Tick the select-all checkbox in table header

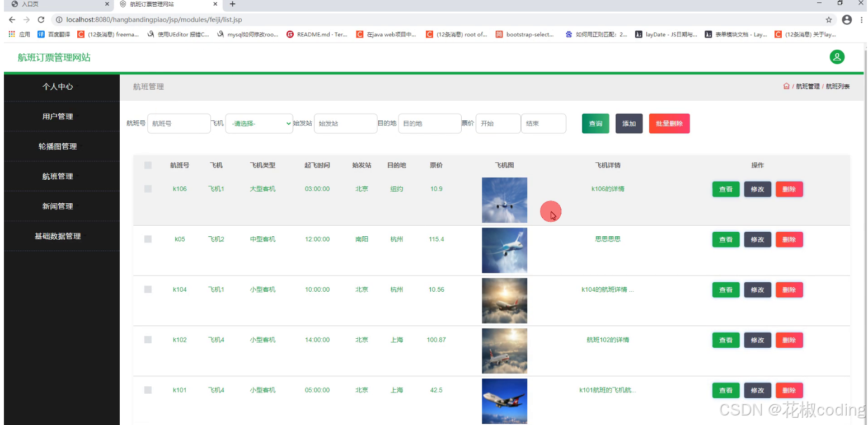(x=148, y=165)
